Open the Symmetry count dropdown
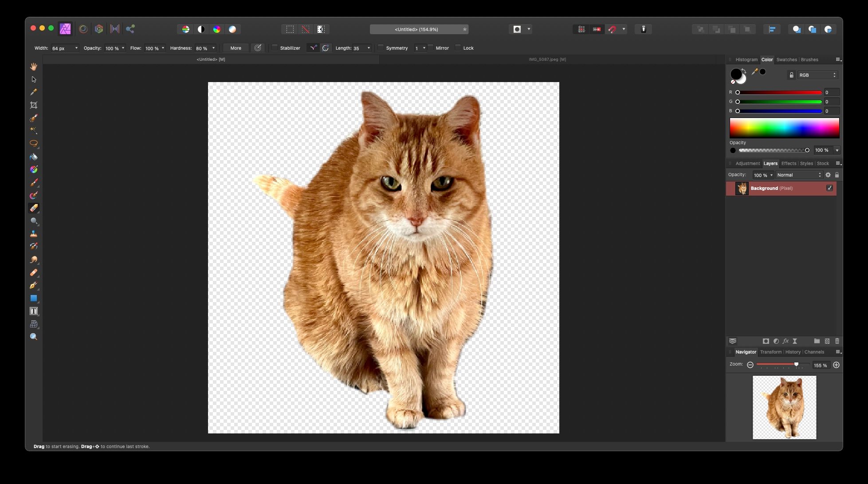The width and height of the screenshot is (868, 484). point(424,48)
